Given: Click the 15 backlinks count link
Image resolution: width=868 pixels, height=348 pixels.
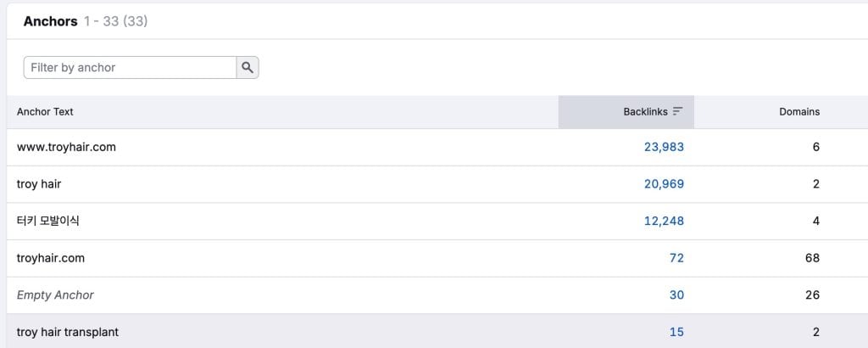Looking at the screenshot, I should 676,332.
